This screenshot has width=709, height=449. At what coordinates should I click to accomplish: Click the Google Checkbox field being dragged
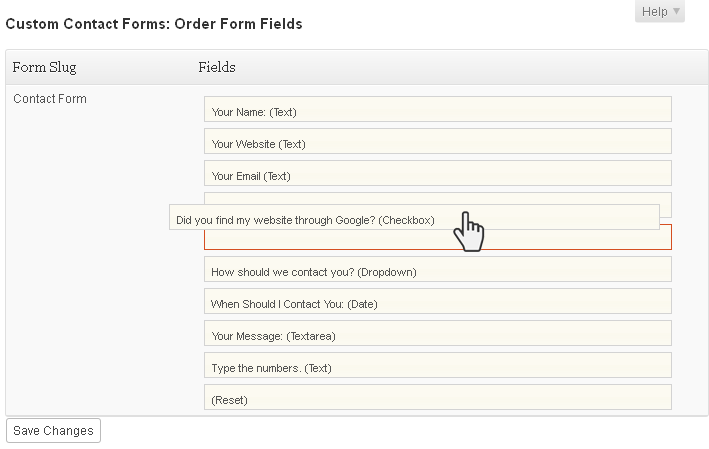click(x=414, y=217)
